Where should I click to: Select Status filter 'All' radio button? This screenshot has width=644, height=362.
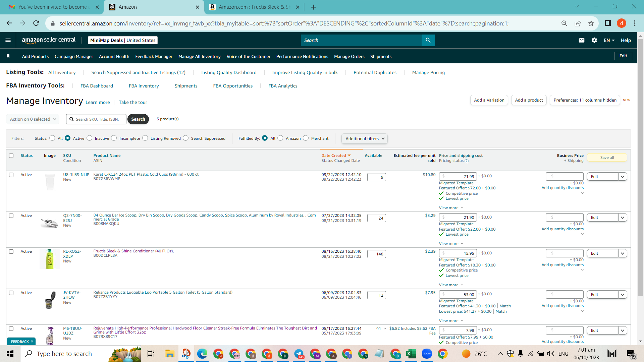coord(52,138)
